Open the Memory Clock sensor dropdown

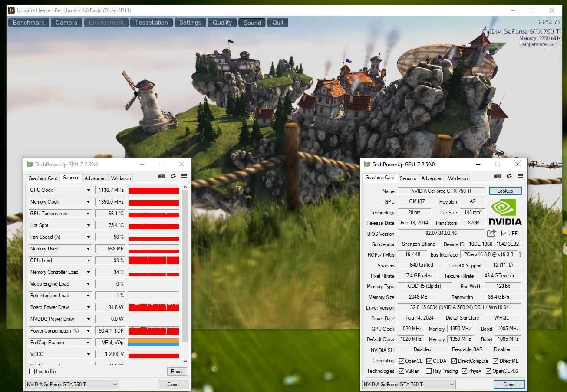pos(88,202)
